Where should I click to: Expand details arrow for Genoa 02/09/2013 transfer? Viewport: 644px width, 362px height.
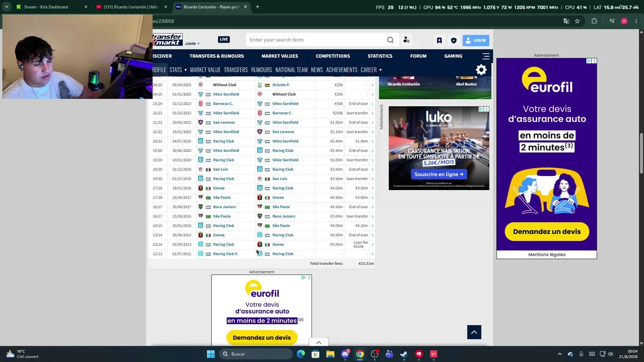(x=372, y=244)
